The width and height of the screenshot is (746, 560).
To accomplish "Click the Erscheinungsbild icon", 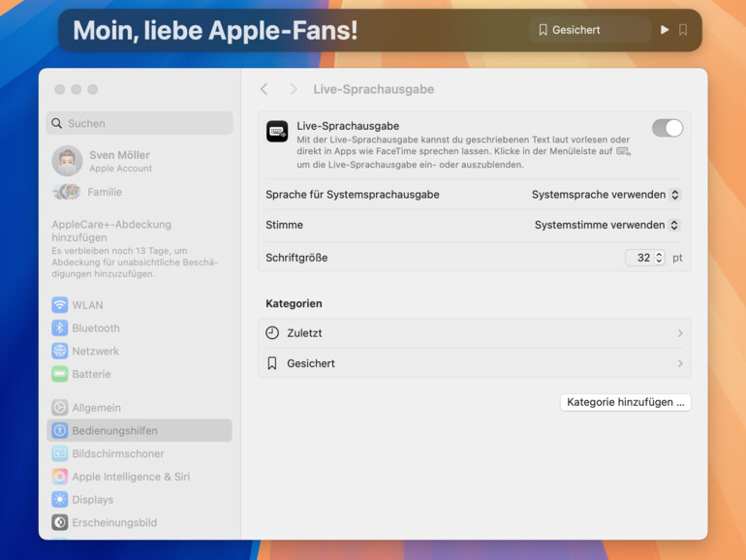I will 59,522.
